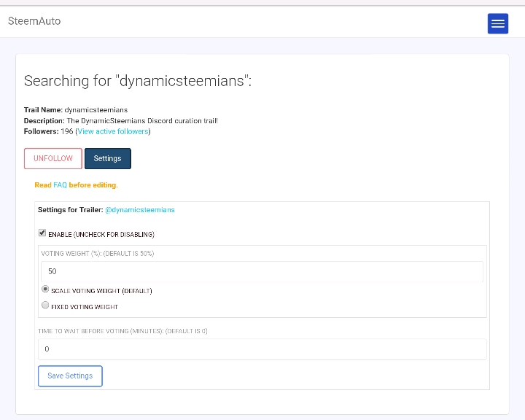Image resolution: width=525 pixels, height=420 pixels.
Task: Focus the voting weight field
Action: point(262,271)
